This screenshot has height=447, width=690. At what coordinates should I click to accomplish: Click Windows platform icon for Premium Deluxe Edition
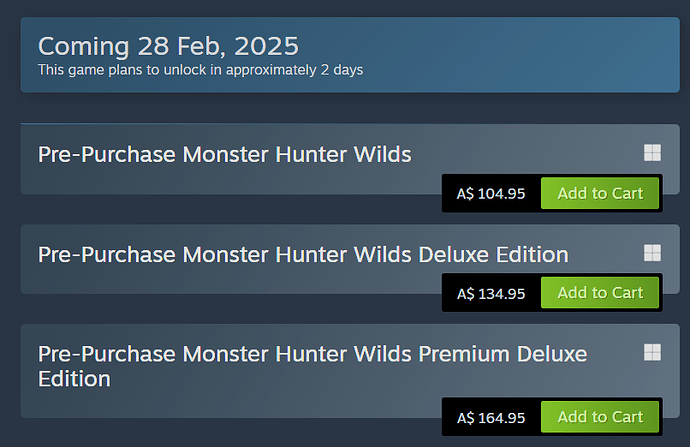(x=652, y=352)
